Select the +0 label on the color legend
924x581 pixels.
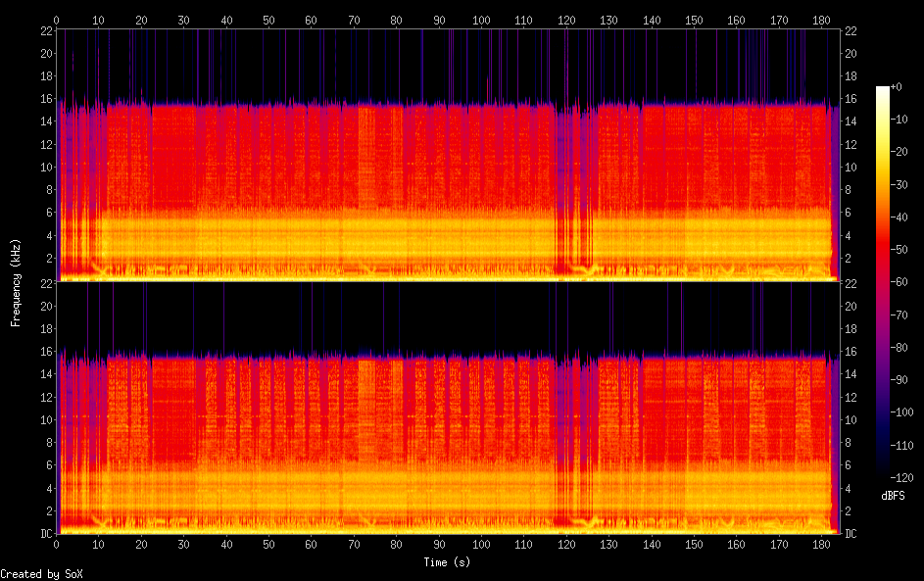click(x=898, y=86)
